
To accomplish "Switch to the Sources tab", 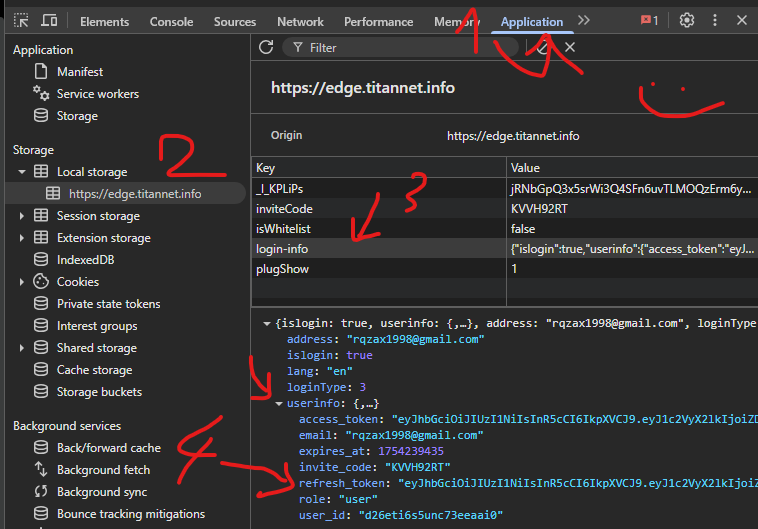I will point(235,22).
